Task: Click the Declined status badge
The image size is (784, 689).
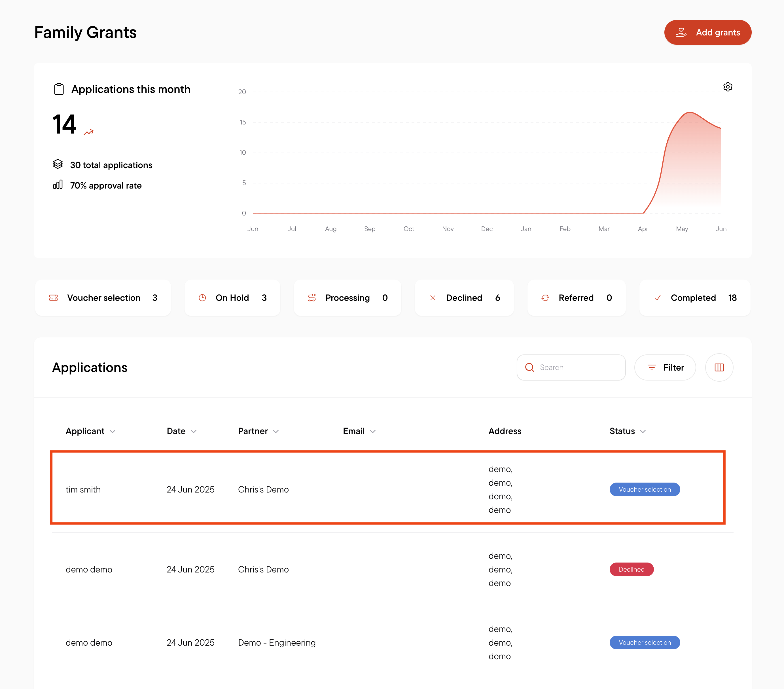Action: point(631,569)
